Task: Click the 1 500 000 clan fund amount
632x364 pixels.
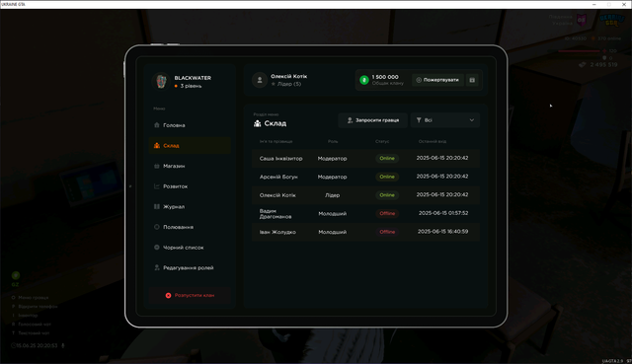Action: coord(385,77)
